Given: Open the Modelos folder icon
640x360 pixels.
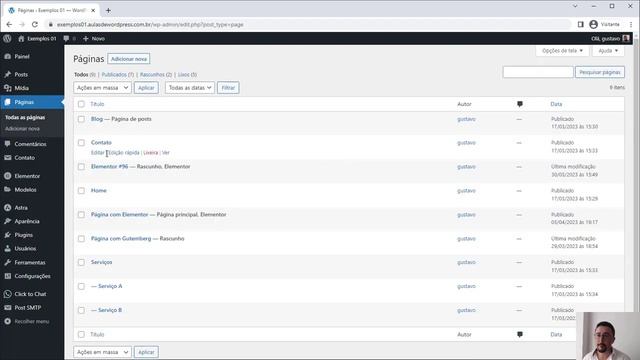Looking at the screenshot, I should [8, 189].
